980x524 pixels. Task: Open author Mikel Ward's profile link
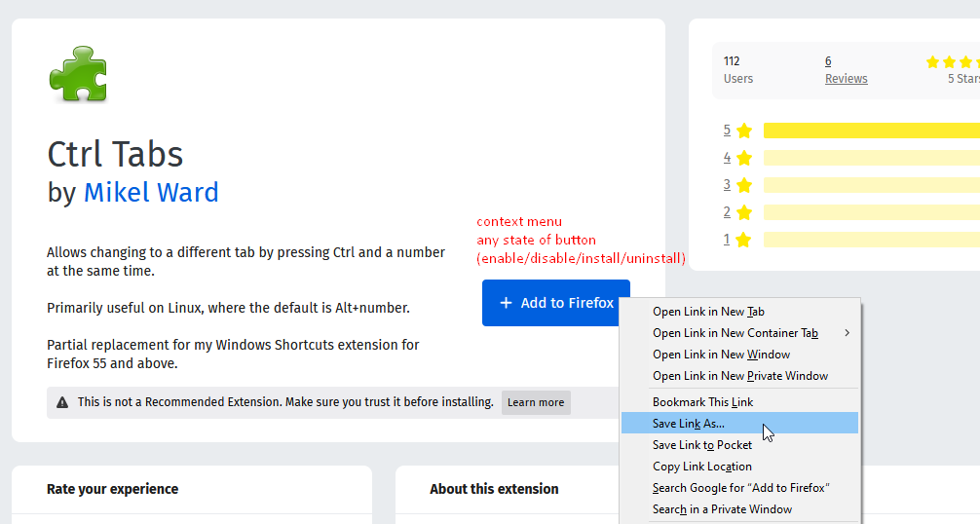pos(151,193)
